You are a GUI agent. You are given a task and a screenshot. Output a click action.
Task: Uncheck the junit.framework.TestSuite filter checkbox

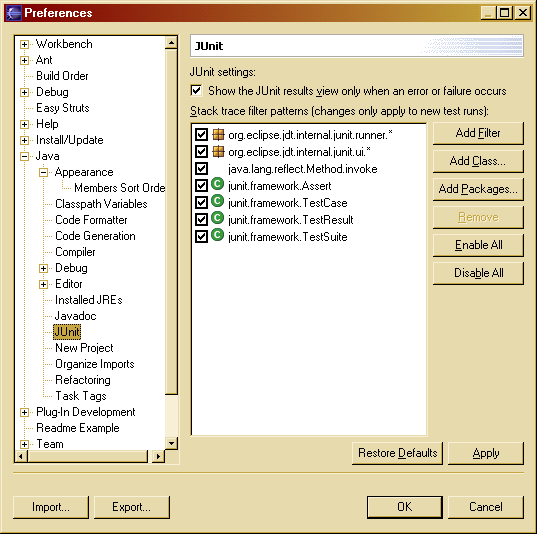pos(201,236)
